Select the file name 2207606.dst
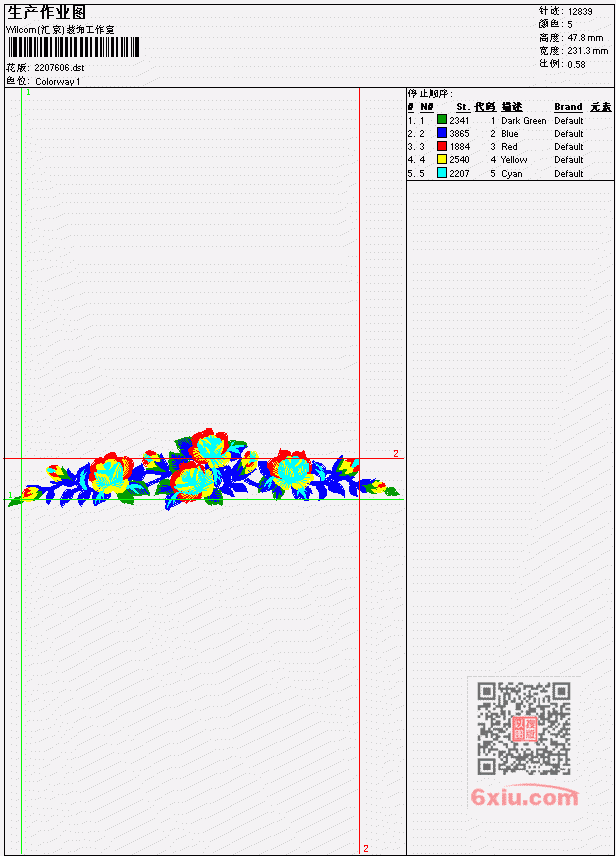 pyautogui.click(x=60, y=68)
